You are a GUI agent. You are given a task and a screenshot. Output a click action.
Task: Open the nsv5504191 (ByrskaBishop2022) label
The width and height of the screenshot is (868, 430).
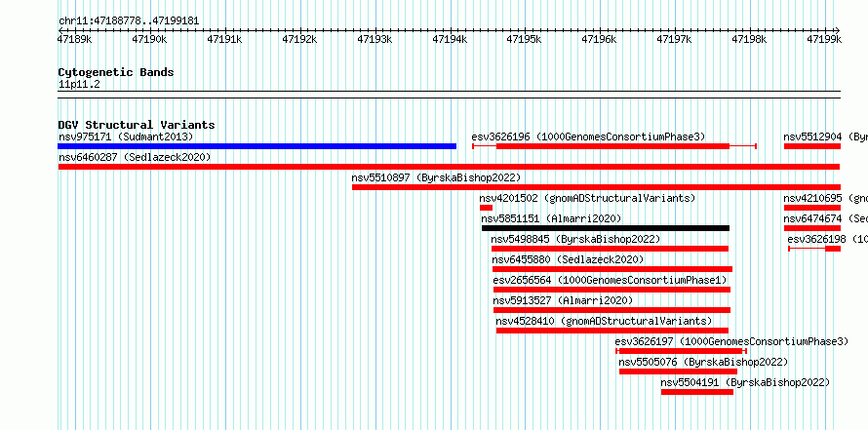[x=745, y=382]
